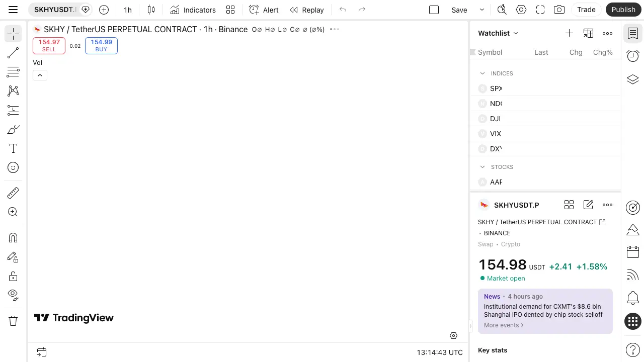Viewport: 644px width, 362px height.
Task: Open the economic calendar sidebar icon
Action: (633, 252)
